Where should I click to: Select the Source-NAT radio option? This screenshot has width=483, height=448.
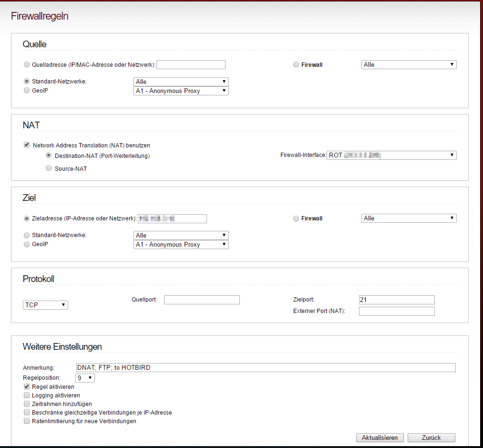(x=49, y=168)
